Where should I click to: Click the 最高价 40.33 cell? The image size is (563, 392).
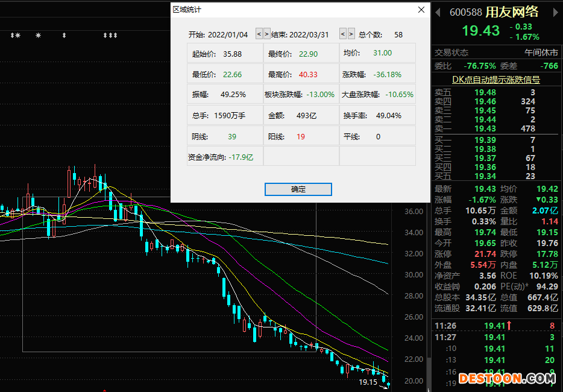(x=301, y=74)
